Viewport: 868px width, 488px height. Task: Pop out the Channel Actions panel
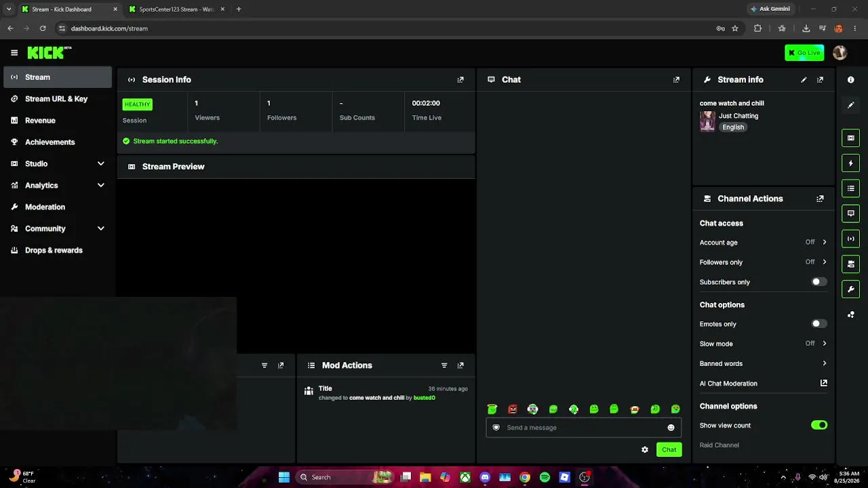pyautogui.click(x=820, y=199)
